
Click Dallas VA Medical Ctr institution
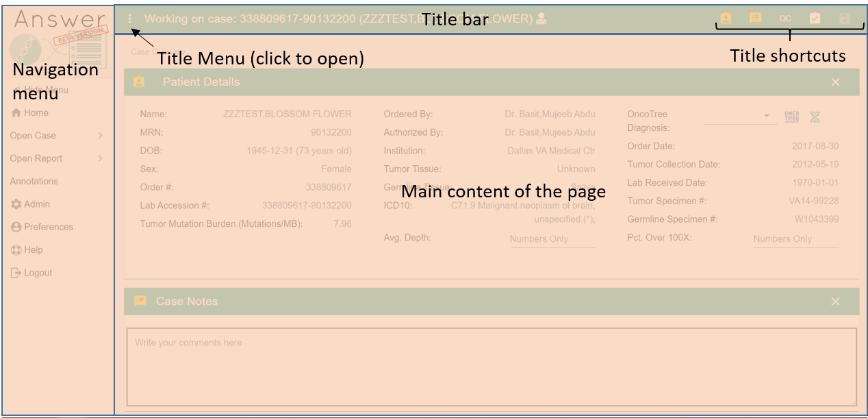click(551, 151)
